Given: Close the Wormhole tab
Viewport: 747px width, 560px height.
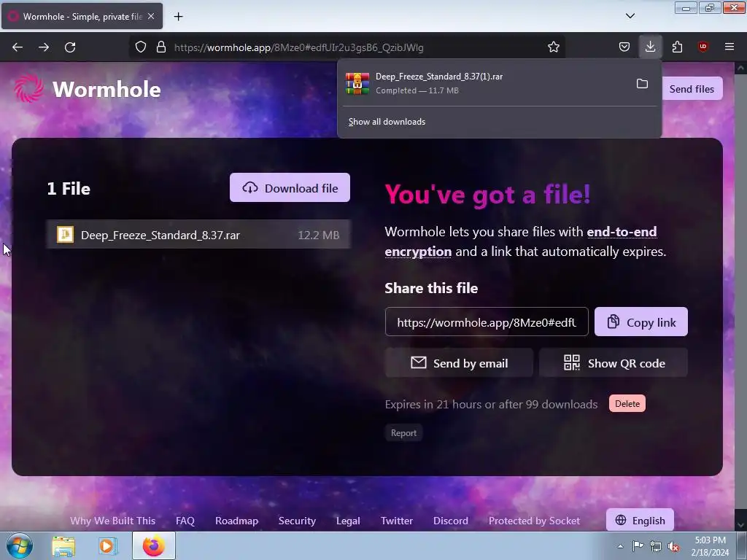Looking at the screenshot, I should coord(151,16).
